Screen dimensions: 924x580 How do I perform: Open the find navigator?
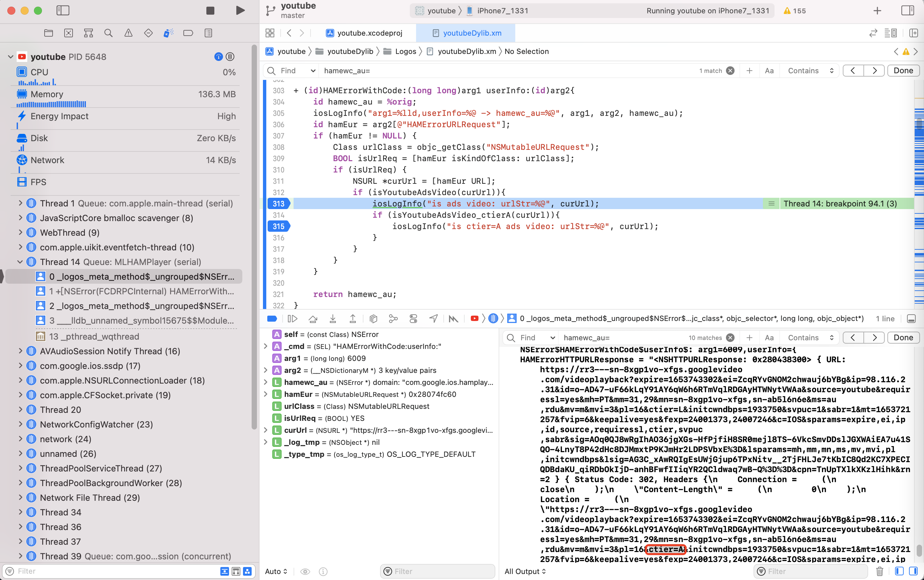109,33
